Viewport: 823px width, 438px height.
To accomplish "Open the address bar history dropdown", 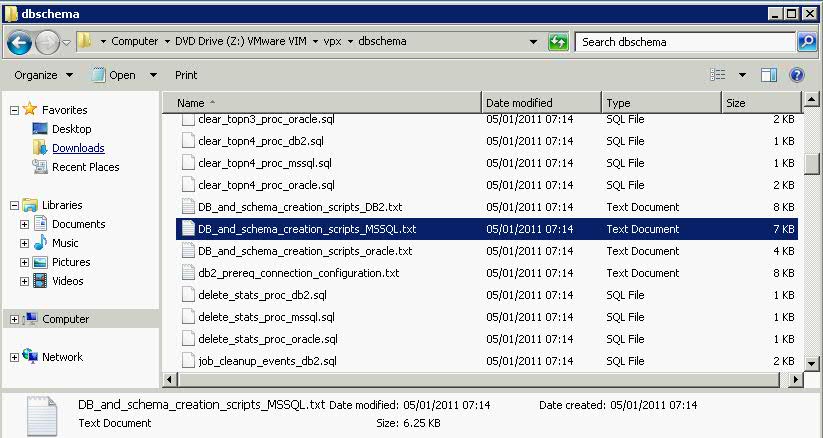I will pyautogui.click(x=533, y=41).
